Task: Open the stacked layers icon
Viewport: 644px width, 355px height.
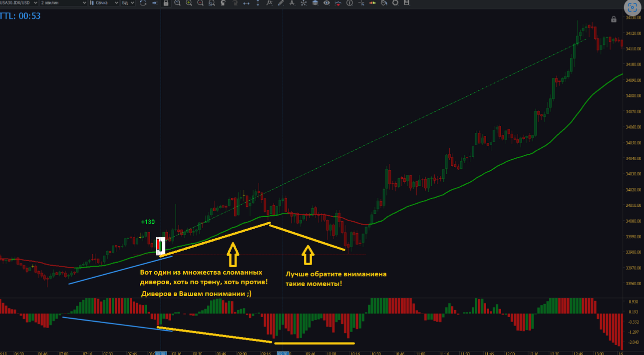Action: point(315,3)
